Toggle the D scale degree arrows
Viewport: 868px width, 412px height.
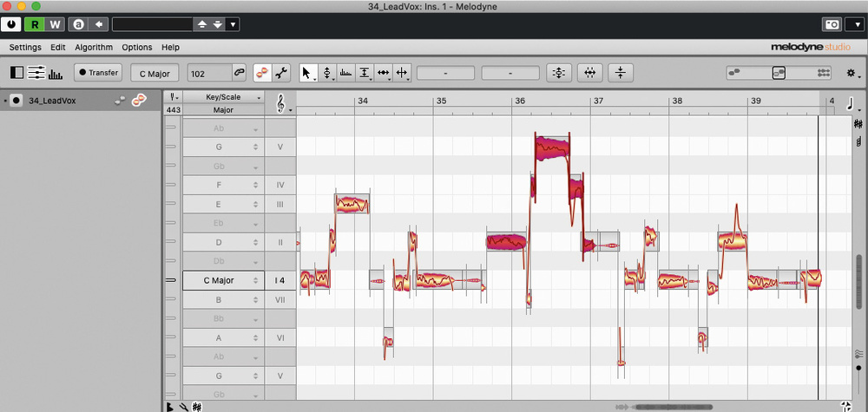256,242
